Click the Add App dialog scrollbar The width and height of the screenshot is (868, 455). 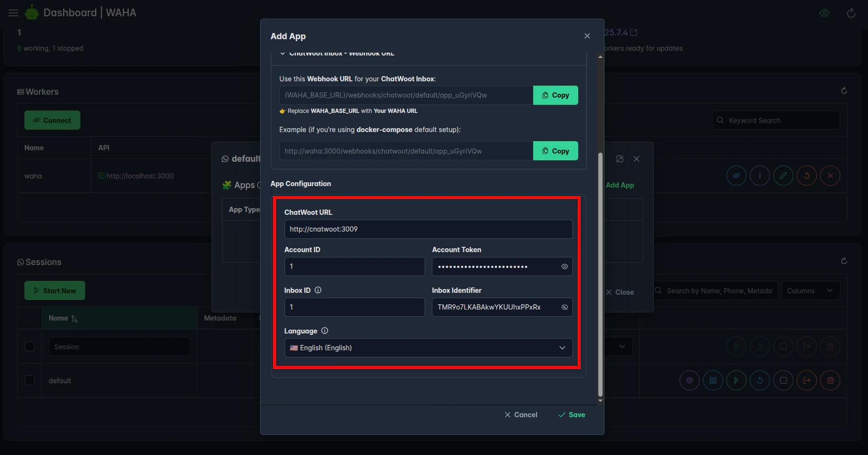[600, 275]
